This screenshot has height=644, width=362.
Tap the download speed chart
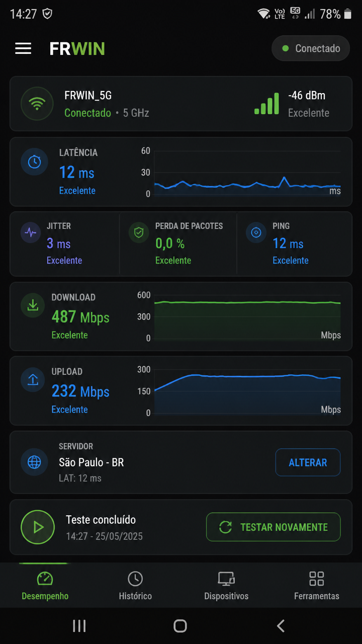(x=247, y=316)
